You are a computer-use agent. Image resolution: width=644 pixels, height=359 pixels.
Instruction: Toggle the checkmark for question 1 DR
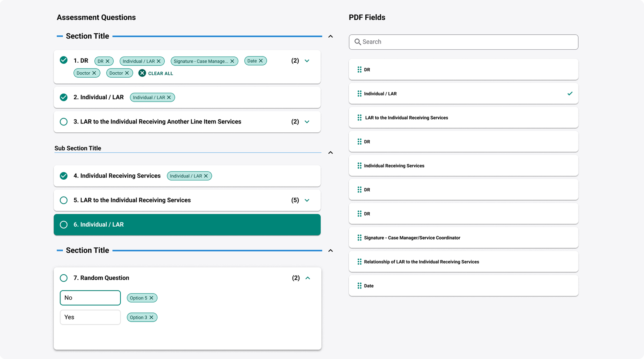click(x=64, y=60)
